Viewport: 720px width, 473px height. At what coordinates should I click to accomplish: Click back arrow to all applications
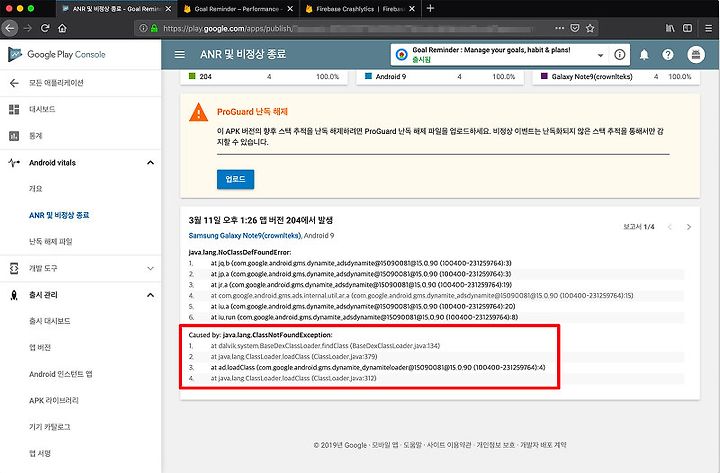[14, 83]
